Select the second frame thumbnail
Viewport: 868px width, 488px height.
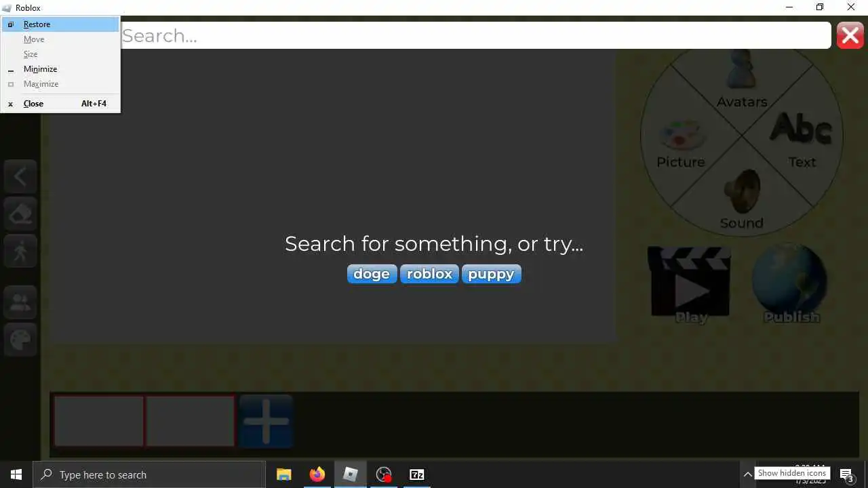pos(190,421)
